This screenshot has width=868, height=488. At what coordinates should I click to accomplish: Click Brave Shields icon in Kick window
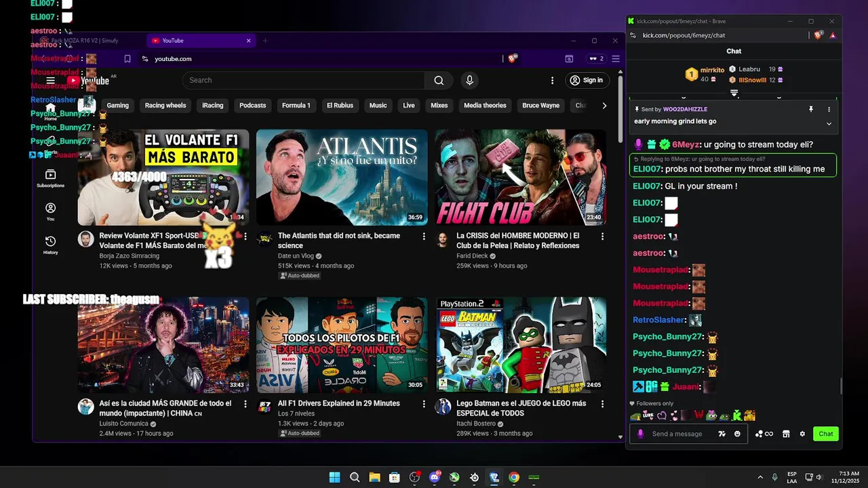click(818, 35)
